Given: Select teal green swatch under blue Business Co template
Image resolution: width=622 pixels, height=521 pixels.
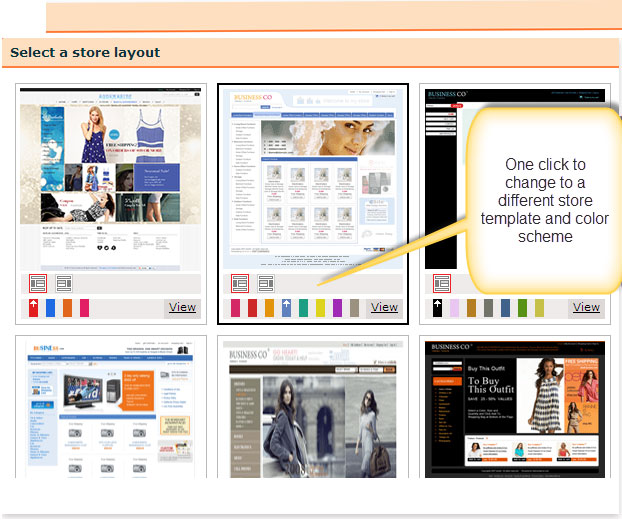Looking at the screenshot, I should (x=303, y=308).
